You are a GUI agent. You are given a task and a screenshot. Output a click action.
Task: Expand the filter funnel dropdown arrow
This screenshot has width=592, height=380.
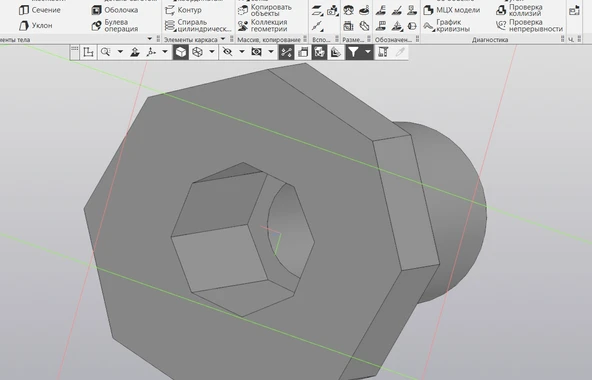pos(367,51)
